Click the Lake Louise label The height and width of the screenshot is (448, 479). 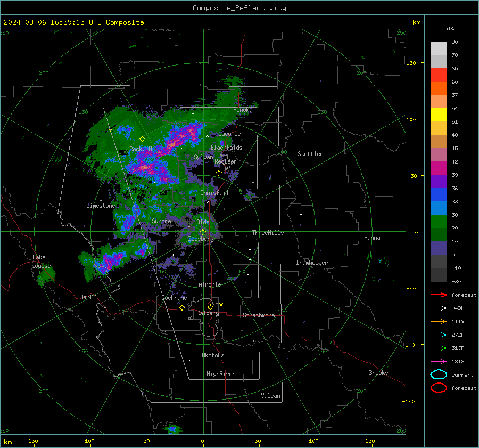[x=41, y=262]
